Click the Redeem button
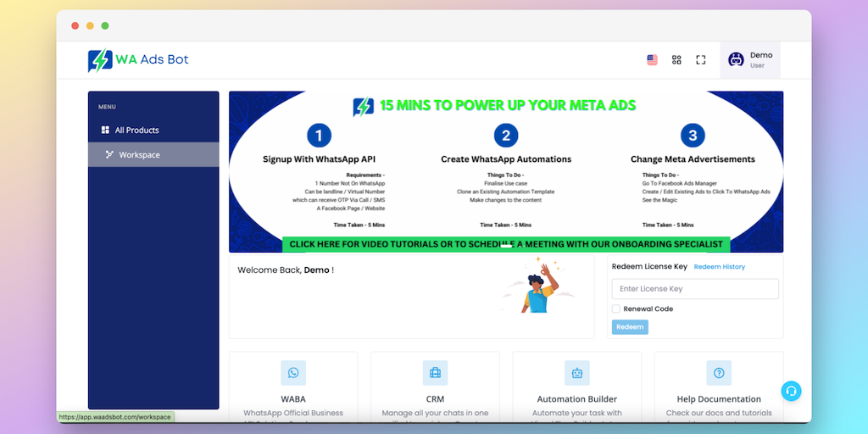868x434 pixels. 630,326
